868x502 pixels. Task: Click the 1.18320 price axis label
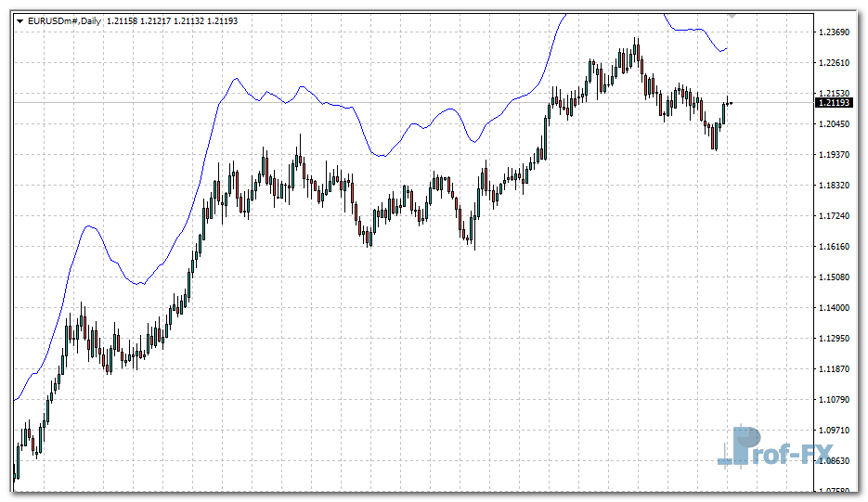click(x=836, y=186)
